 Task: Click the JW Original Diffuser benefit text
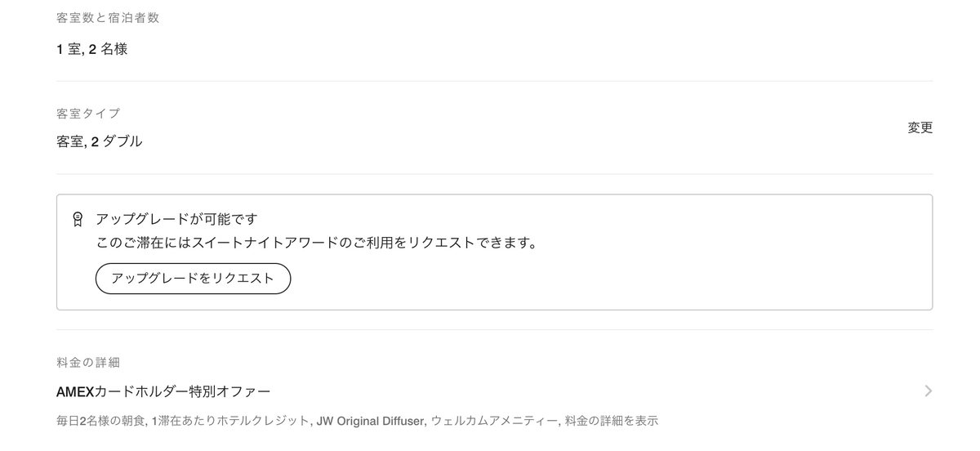[370, 422]
